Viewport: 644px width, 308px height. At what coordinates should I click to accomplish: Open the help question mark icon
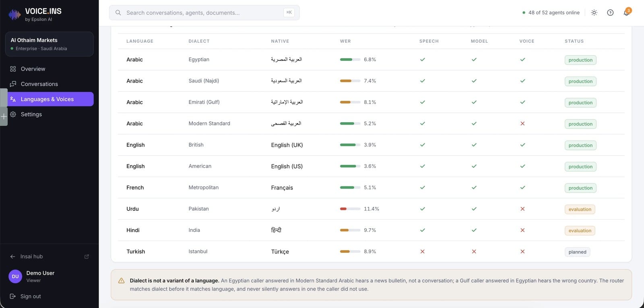610,12
